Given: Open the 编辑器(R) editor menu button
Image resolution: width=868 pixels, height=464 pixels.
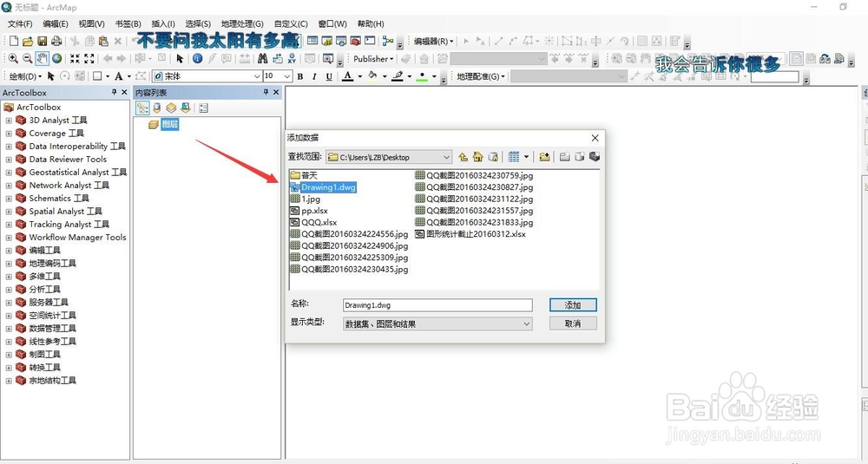Looking at the screenshot, I should 434,41.
